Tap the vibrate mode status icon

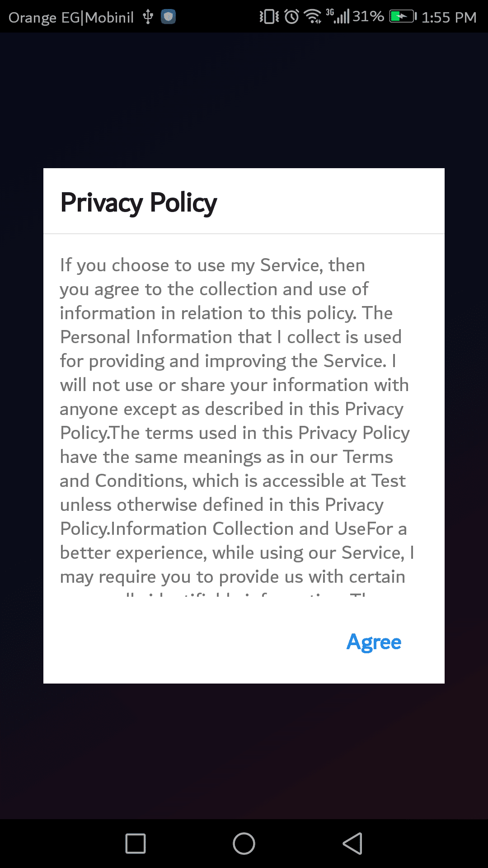[269, 17]
